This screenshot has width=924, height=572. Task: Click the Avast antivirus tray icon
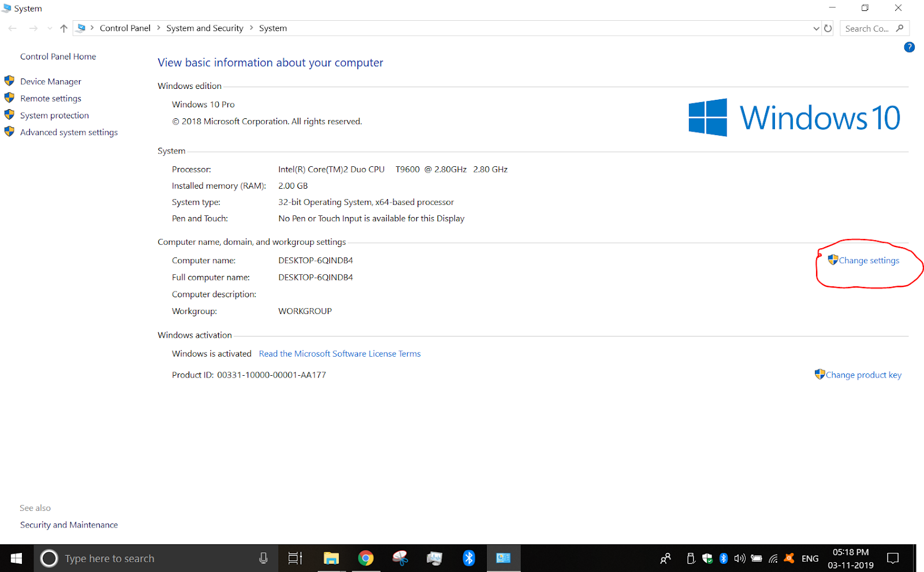point(789,558)
